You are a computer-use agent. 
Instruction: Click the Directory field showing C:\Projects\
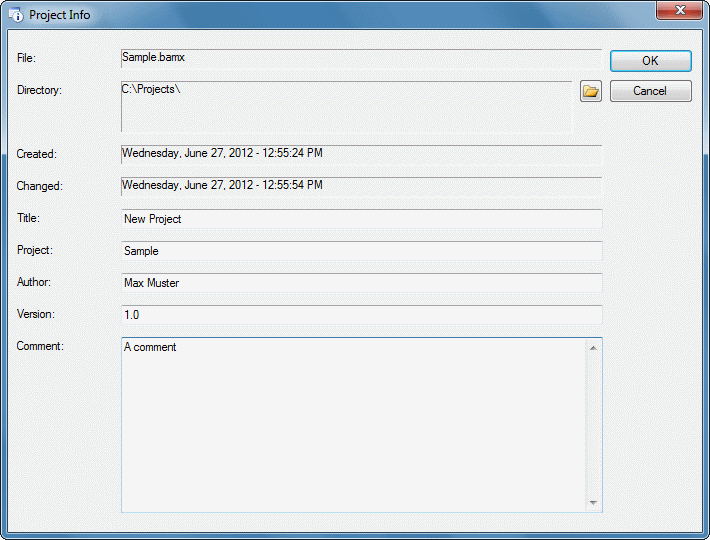[x=346, y=106]
